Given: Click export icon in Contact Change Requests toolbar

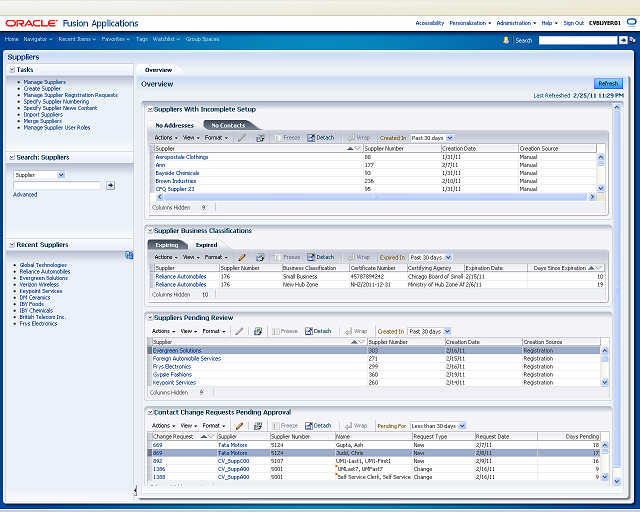Looking at the screenshot, I should tap(258, 426).
